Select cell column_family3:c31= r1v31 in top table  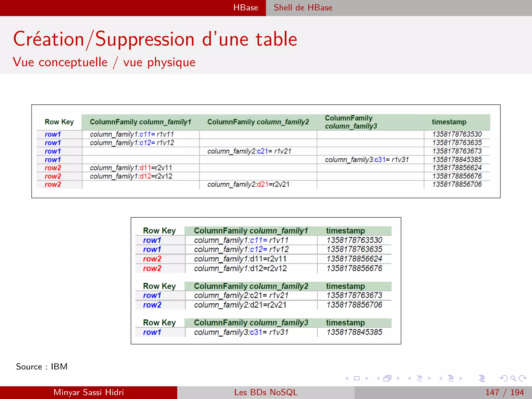point(367,159)
